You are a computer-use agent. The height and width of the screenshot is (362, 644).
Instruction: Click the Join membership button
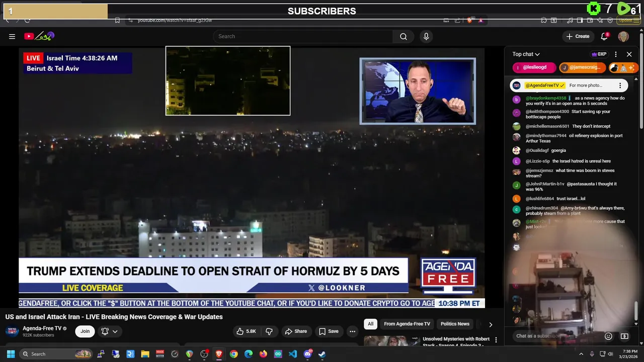[x=85, y=331]
